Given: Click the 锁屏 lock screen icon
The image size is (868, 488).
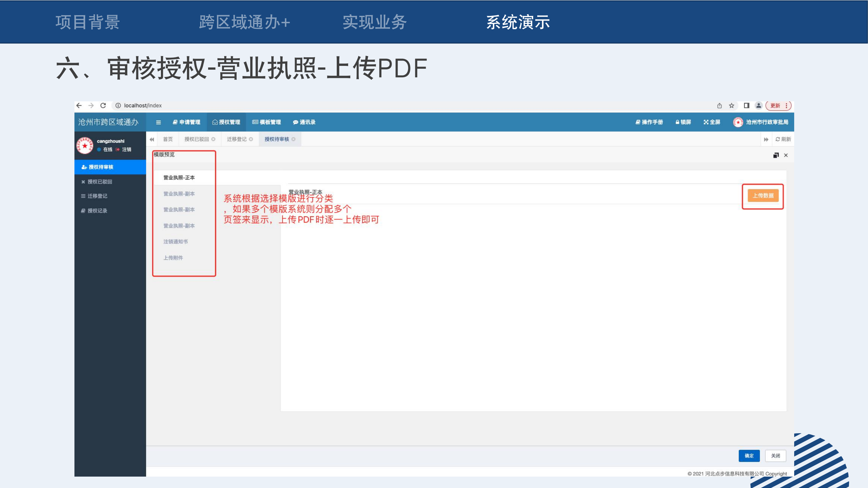Looking at the screenshot, I should point(683,122).
